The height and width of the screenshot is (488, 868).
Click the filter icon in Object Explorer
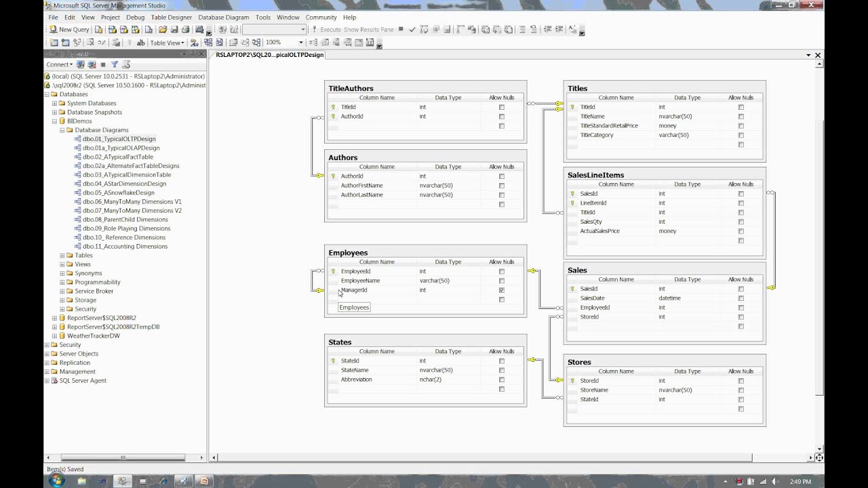(115, 64)
